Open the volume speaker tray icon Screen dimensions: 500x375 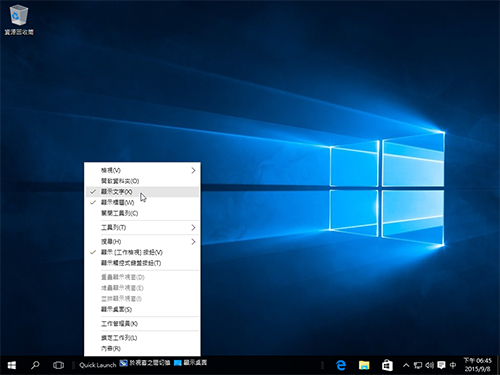pyautogui.click(x=429, y=365)
